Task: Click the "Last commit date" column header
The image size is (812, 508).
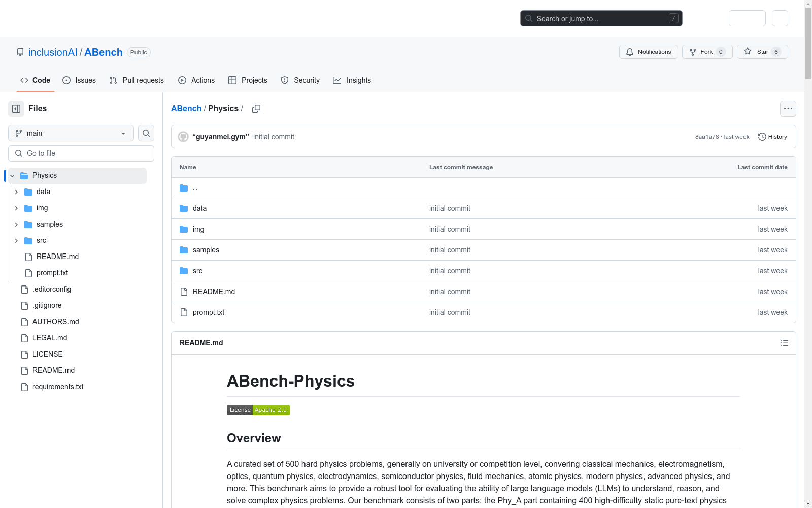Action: (x=762, y=167)
